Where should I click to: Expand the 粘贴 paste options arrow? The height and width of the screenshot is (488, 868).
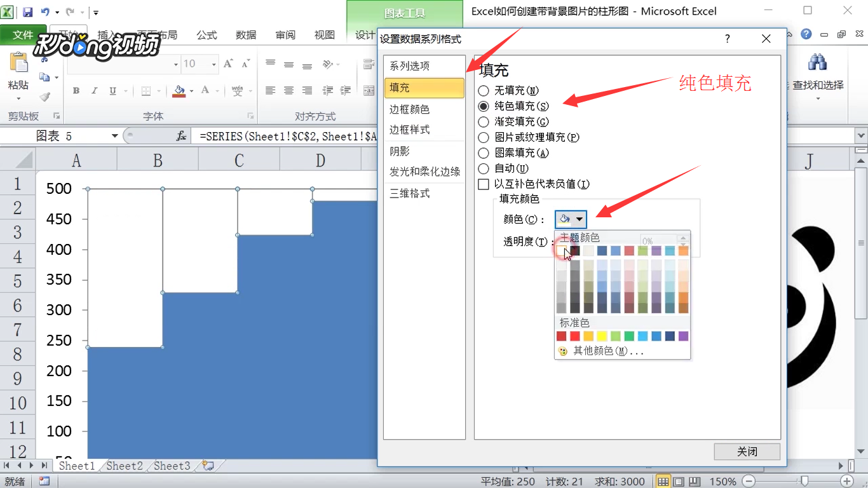(x=18, y=98)
